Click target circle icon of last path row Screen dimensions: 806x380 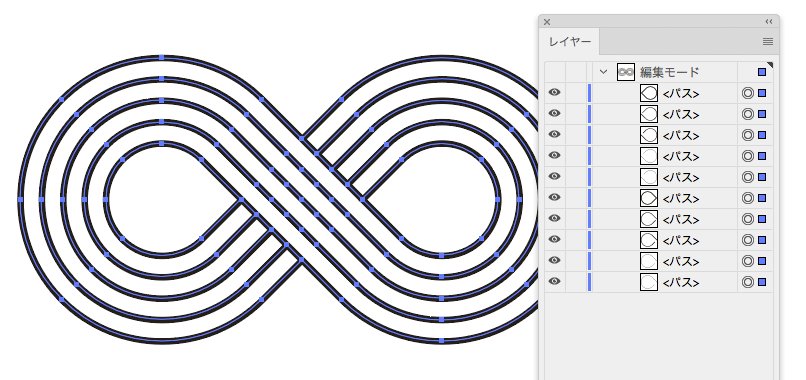pos(747,282)
